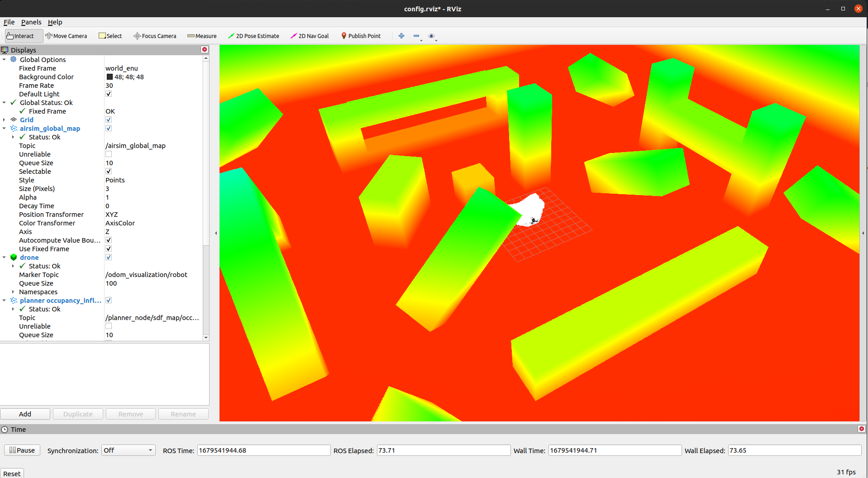The height and width of the screenshot is (478, 868).
Task: Click the Frame Rate value 30
Action: pyautogui.click(x=109, y=85)
